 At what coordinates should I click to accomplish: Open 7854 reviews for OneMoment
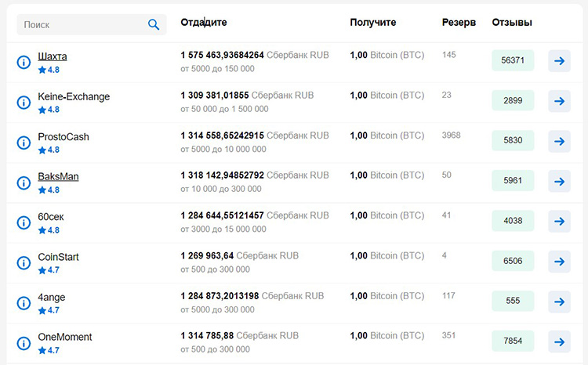click(x=513, y=341)
